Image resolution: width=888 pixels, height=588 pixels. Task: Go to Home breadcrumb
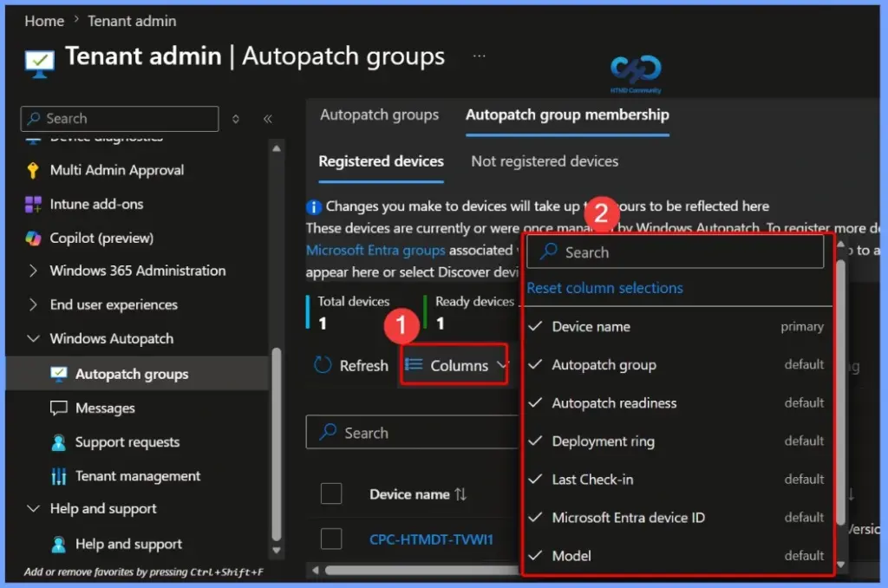(x=44, y=21)
